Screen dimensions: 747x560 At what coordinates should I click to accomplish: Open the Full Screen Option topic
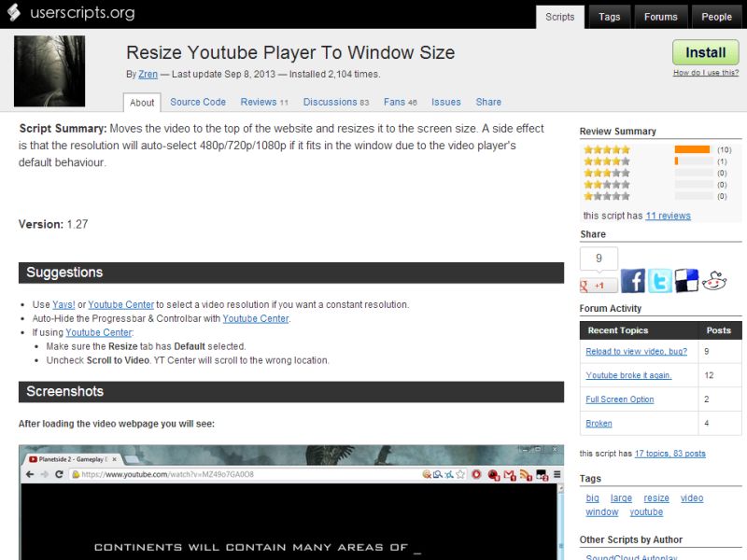[x=619, y=399]
